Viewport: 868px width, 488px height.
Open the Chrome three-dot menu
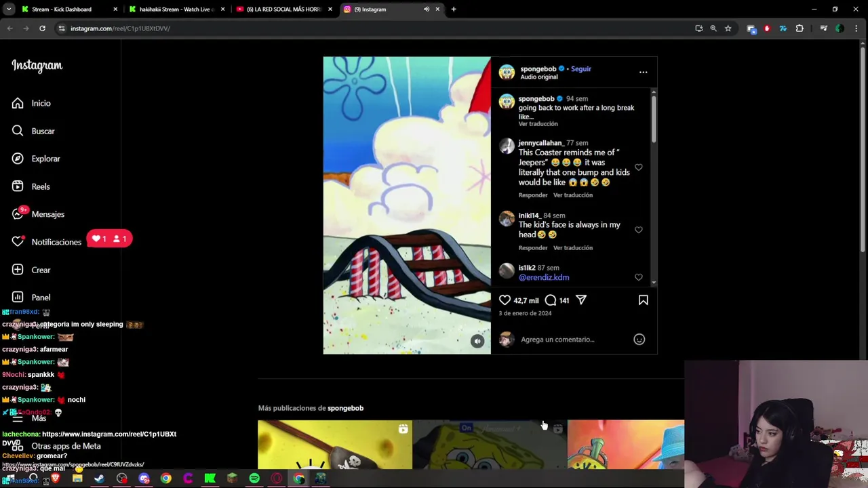(857, 28)
